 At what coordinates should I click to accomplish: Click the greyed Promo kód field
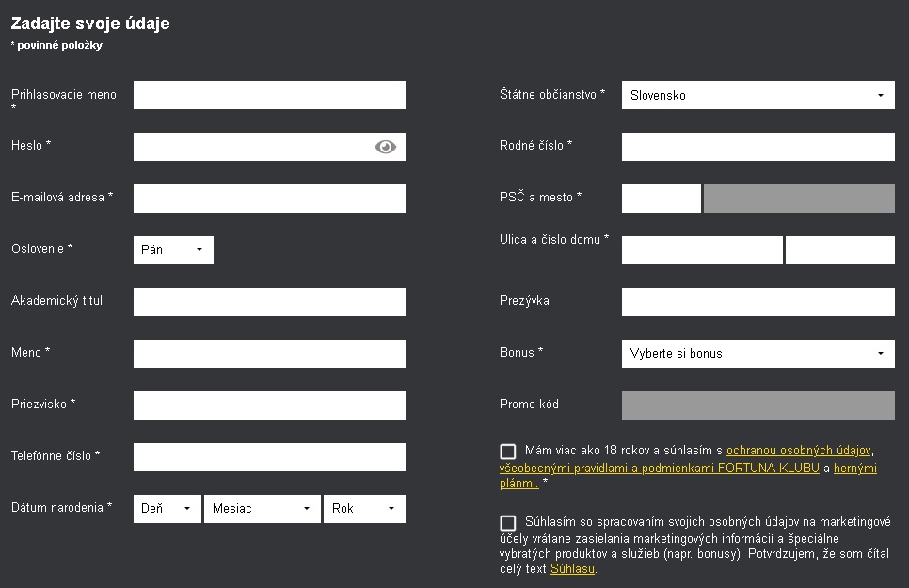pyautogui.click(x=757, y=405)
